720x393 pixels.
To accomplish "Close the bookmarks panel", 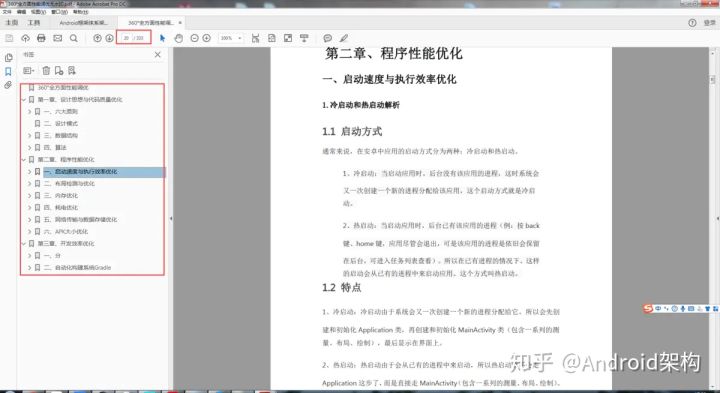I will pos(158,55).
